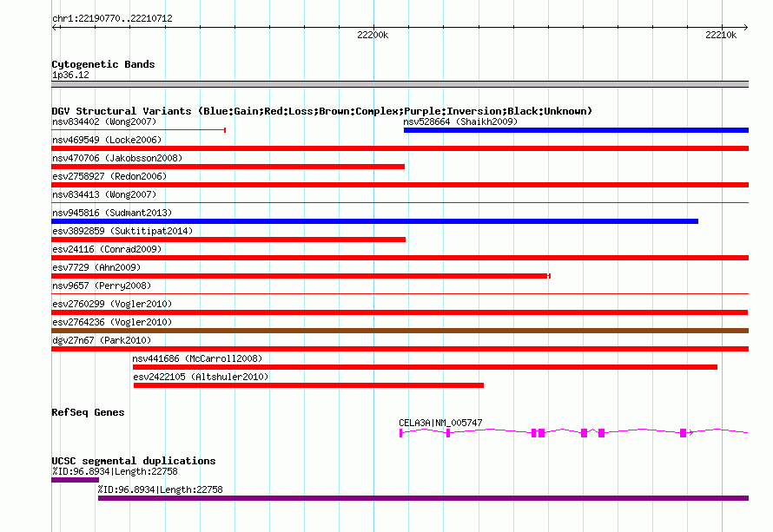
Task: Click the red esv2422105 loss bar
Action: pos(308,385)
